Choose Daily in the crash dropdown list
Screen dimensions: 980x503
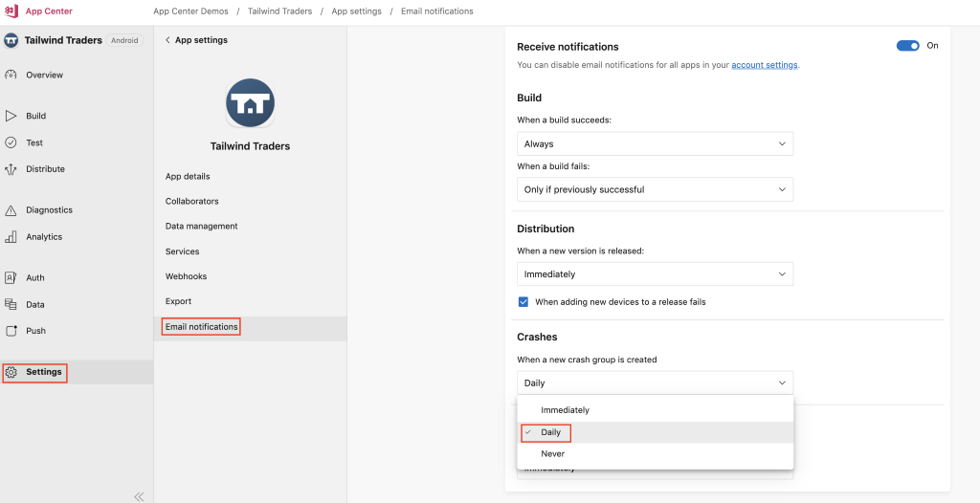tap(655, 432)
